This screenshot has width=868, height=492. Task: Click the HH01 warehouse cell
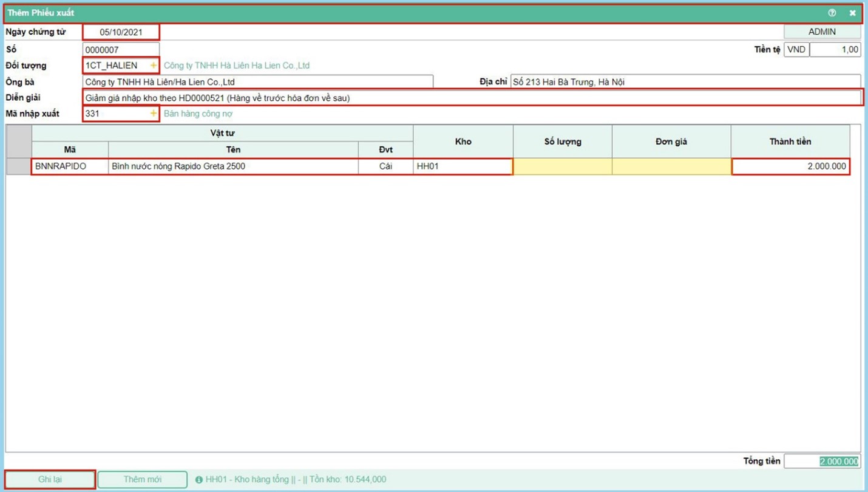[463, 166]
